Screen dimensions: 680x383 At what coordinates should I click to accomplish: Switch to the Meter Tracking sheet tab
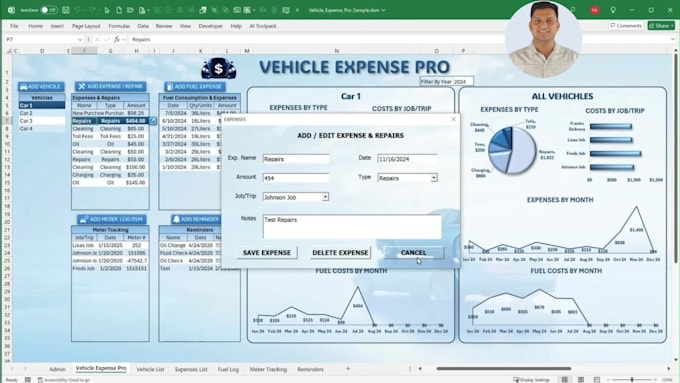tap(268, 369)
